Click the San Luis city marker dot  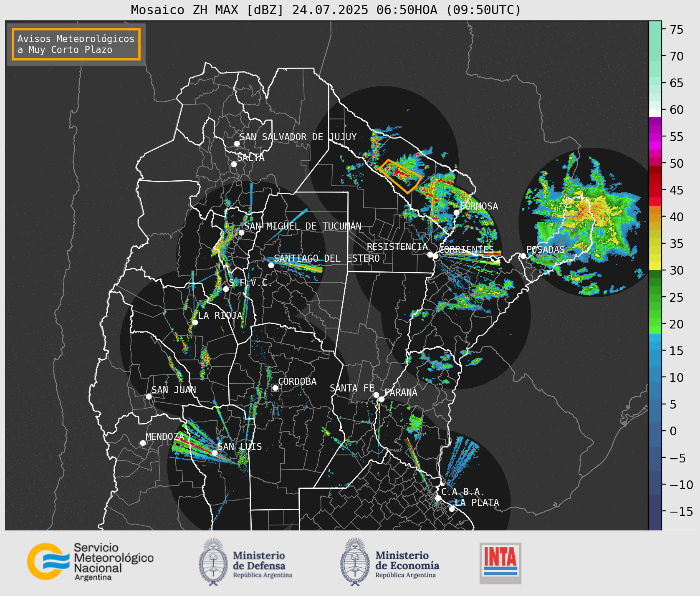coord(215,453)
